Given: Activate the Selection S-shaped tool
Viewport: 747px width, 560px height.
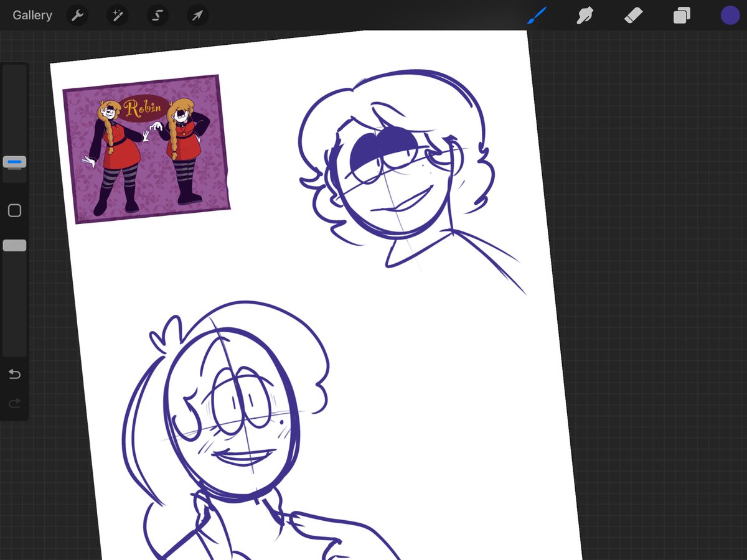Looking at the screenshot, I should pyautogui.click(x=157, y=16).
